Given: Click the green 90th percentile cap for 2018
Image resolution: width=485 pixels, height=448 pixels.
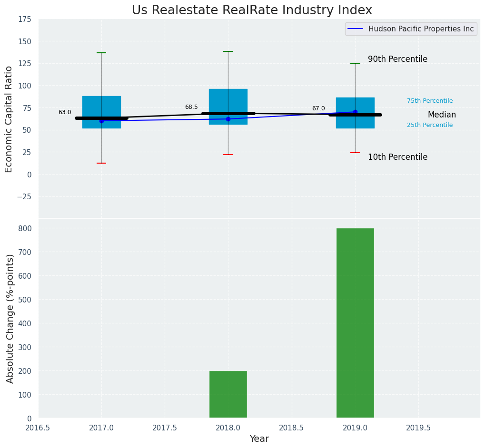Looking at the screenshot, I should click(228, 51).
